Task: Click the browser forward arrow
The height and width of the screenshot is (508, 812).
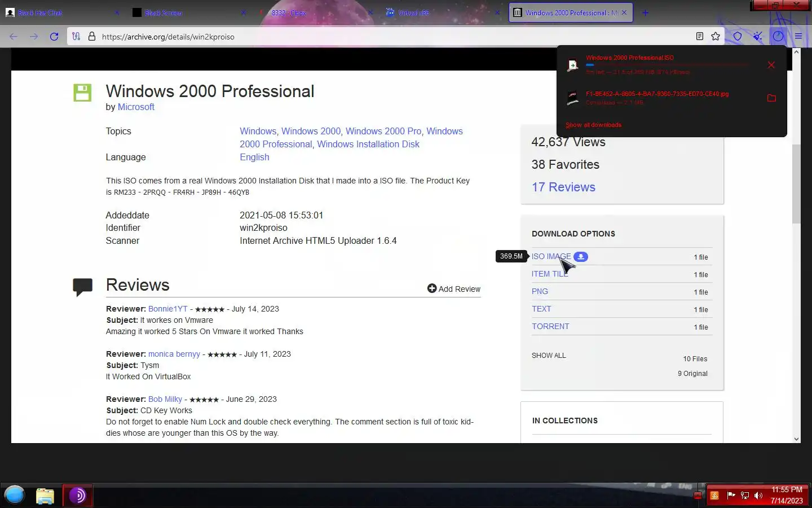Action: coord(34,37)
